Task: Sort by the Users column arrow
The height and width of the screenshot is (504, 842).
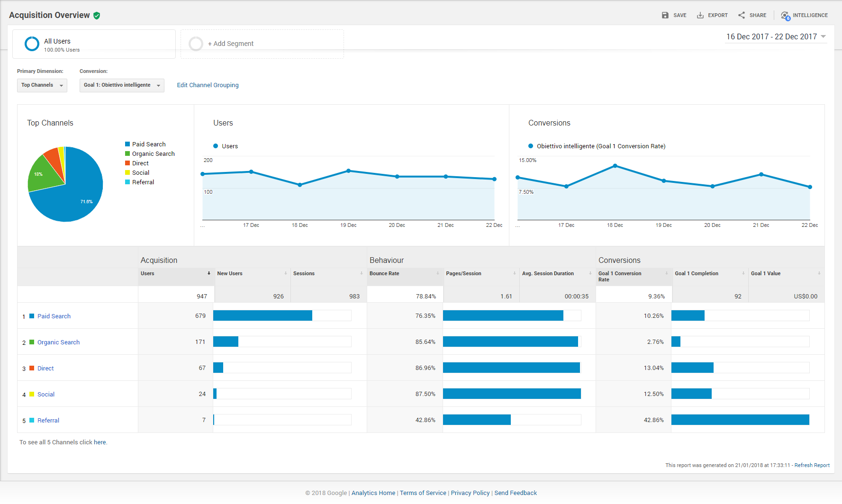Action: [208, 273]
